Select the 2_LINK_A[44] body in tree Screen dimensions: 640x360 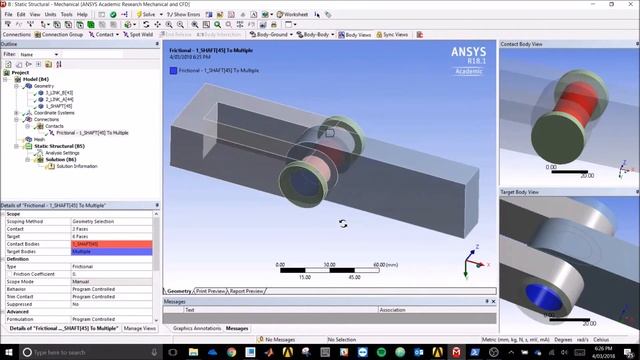tap(59, 99)
